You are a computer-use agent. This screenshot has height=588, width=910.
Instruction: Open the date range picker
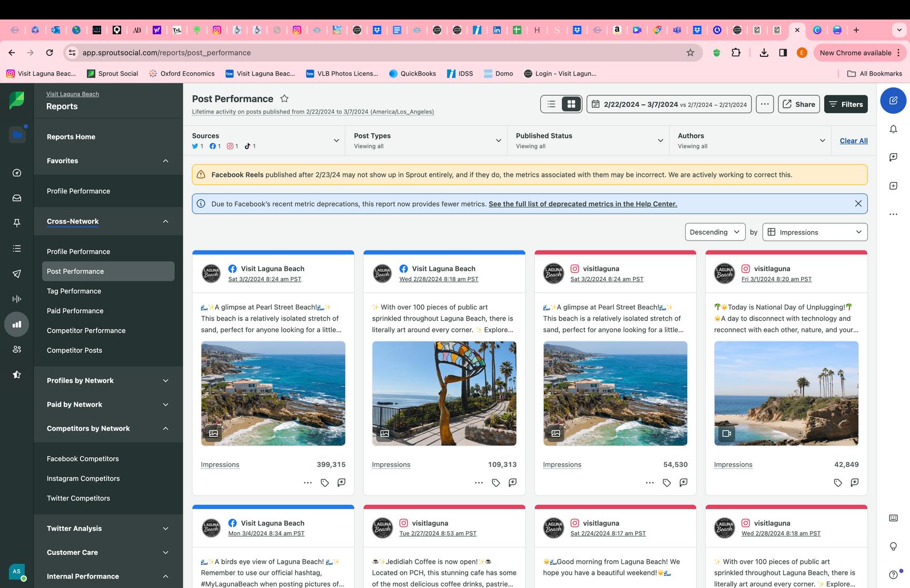click(669, 104)
